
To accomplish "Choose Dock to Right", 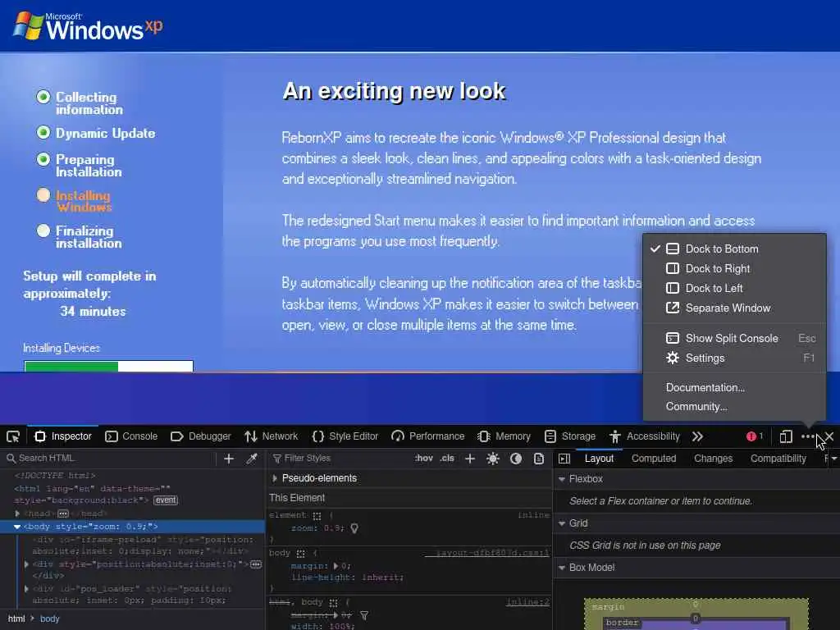I will point(734,268).
